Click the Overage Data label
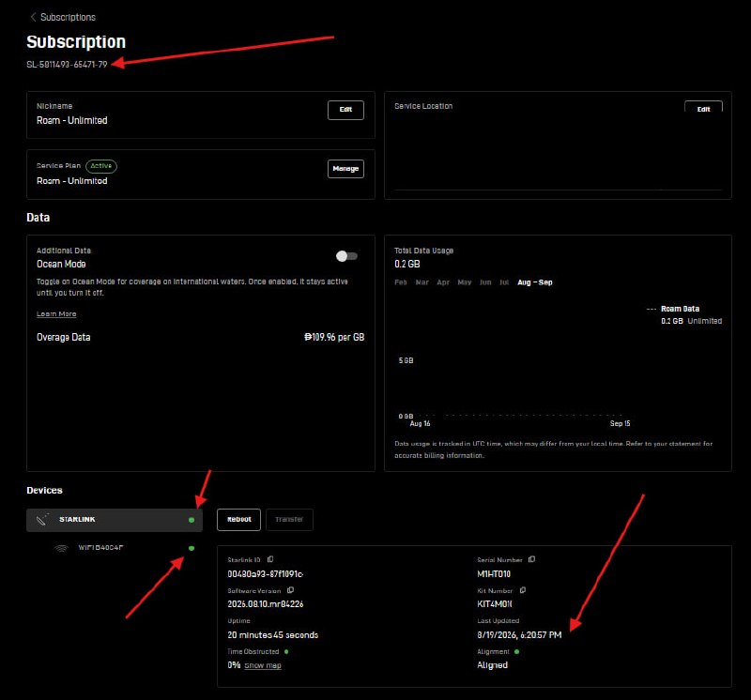This screenshot has height=700, width=751. (64, 337)
